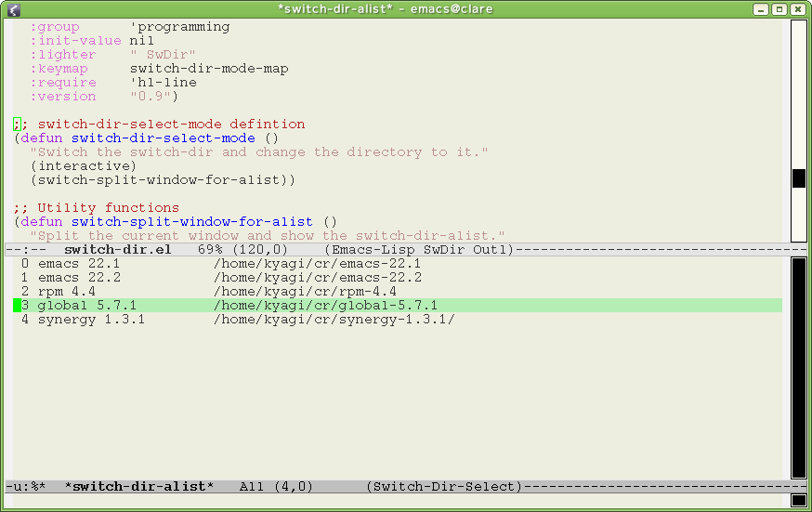812x512 pixels.
Task: Click path /home/kyagi/cr/synergy-1.3.1/
Action: 334,320
